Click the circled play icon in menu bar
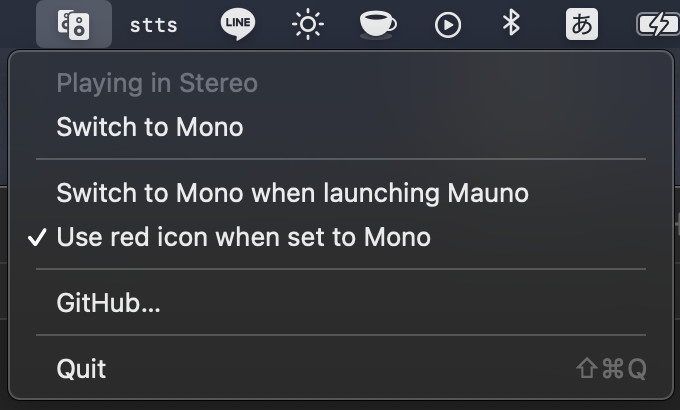 (x=448, y=25)
